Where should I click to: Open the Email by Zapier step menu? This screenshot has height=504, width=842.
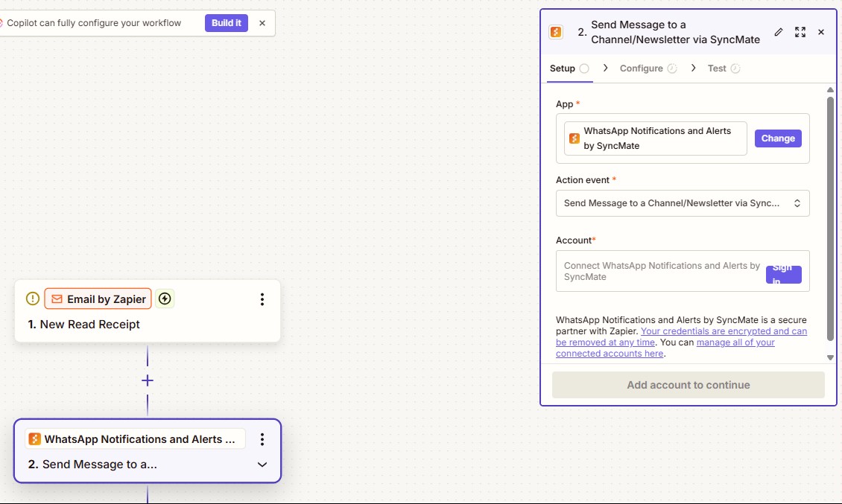(x=262, y=299)
